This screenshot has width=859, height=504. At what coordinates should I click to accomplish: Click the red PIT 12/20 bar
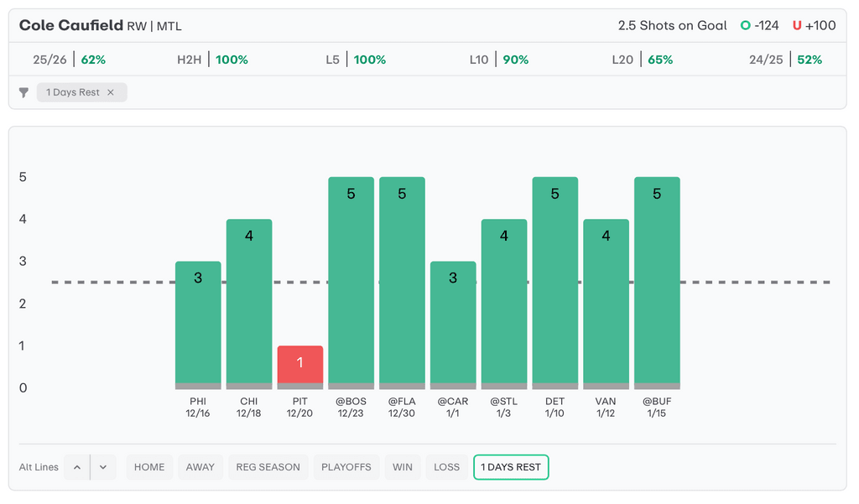300,366
